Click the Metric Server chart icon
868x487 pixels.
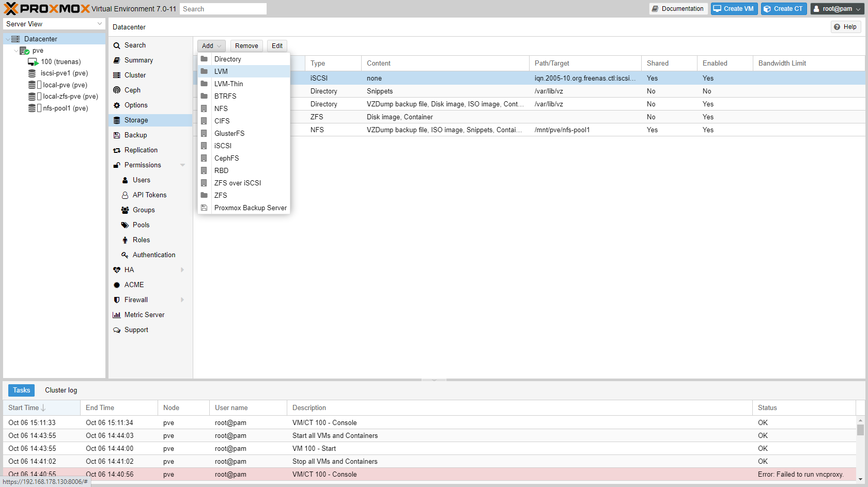(117, 315)
